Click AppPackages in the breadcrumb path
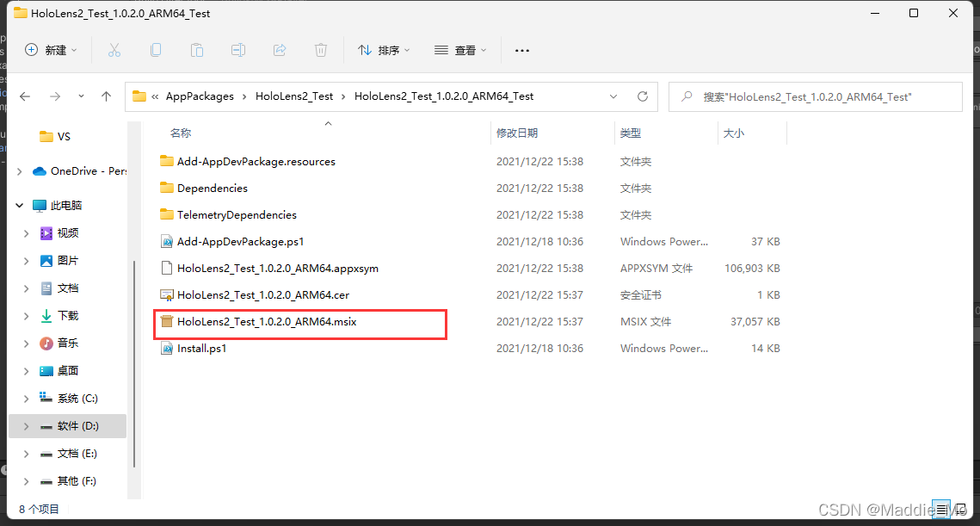Screen dimensions: 980x526 tap(200, 96)
